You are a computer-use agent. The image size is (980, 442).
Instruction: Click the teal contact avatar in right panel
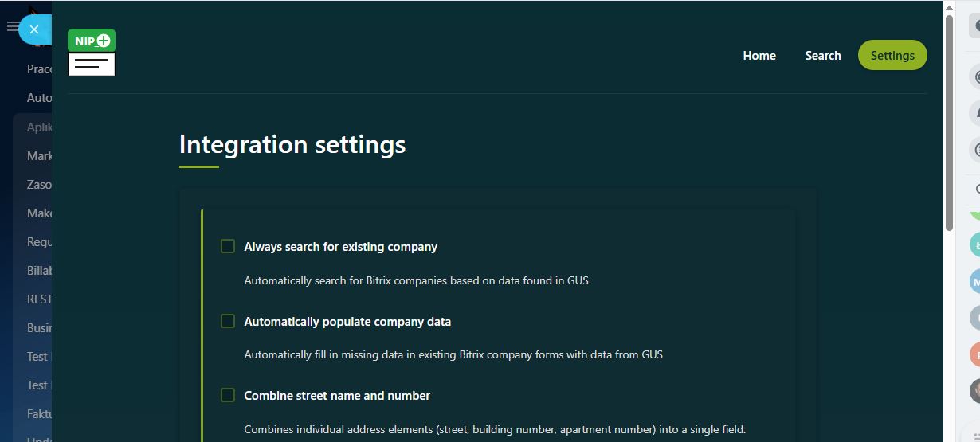click(x=974, y=245)
